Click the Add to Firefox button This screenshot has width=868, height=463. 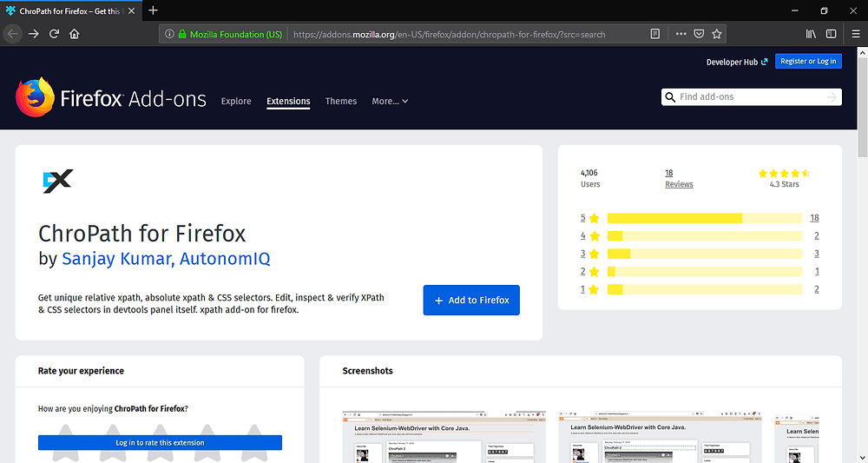coord(471,301)
